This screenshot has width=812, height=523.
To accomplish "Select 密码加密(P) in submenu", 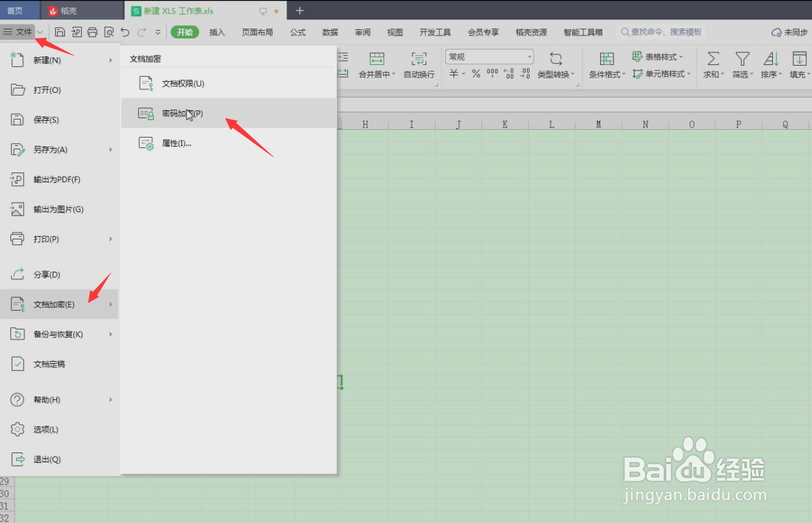I will point(229,113).
